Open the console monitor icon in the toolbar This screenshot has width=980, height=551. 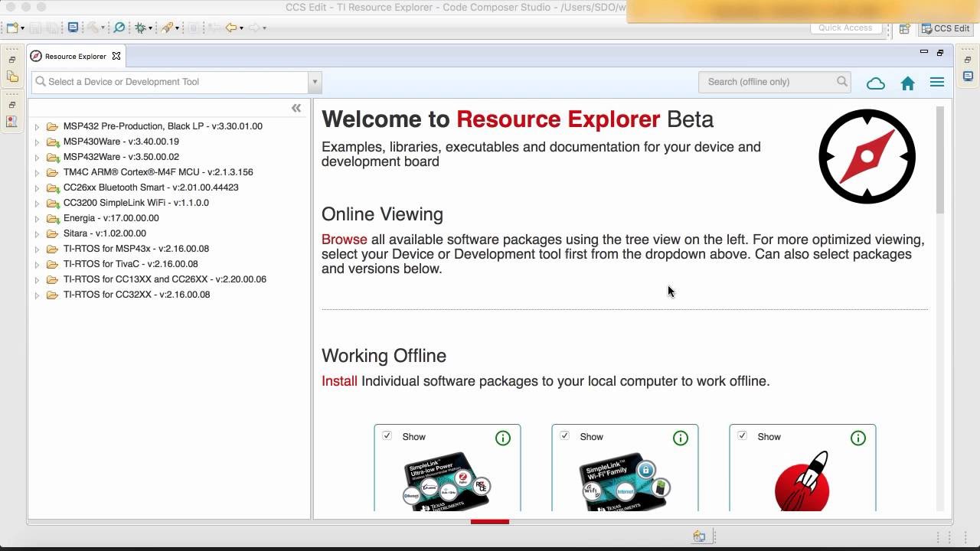(x=73, y=28)
